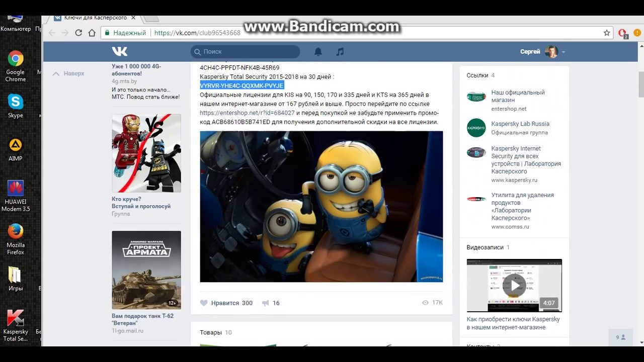The width and height of the screenshot is (644, 362).
Task: Click the comss.ru utility link avatar
Action: 476,199
